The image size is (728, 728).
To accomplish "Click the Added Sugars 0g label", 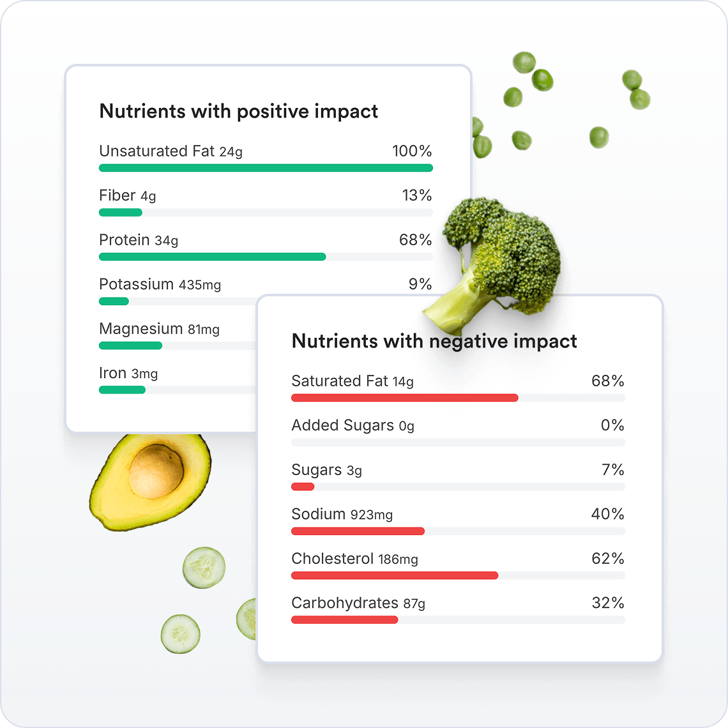I will (x=353, y=426).
